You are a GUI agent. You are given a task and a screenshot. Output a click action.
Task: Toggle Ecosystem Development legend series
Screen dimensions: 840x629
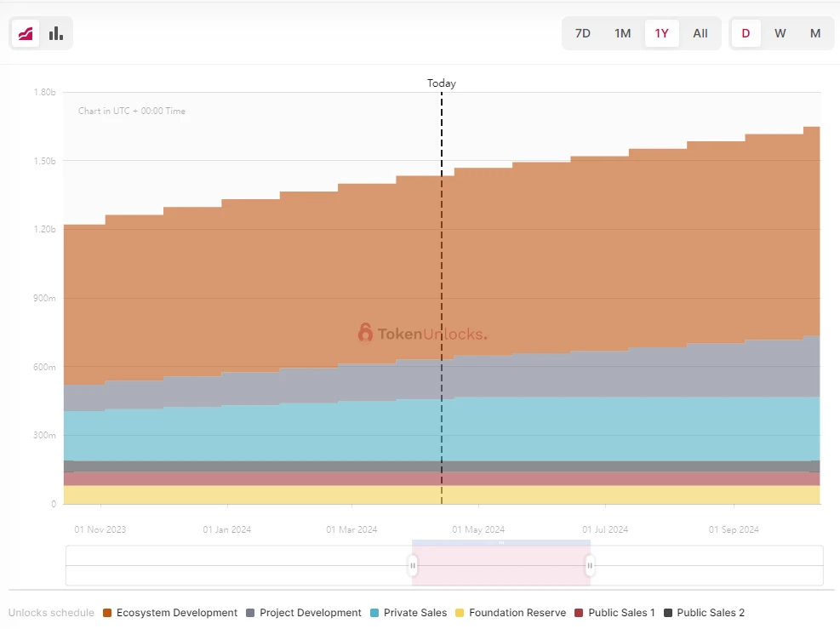coord(169,613)
